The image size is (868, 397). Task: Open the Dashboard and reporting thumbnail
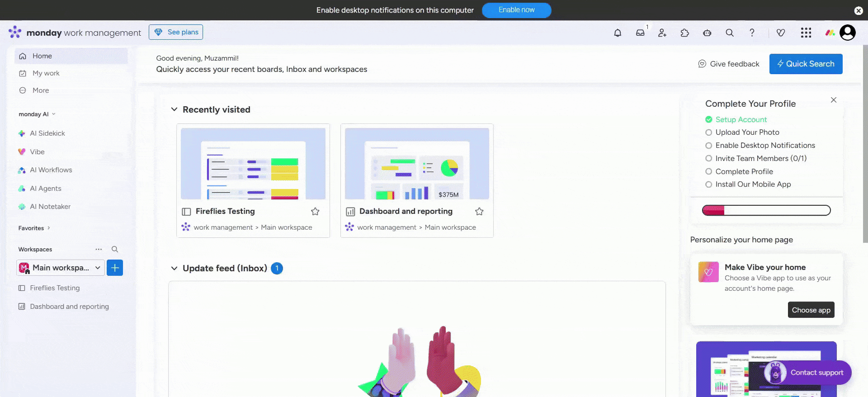point(417,164)
